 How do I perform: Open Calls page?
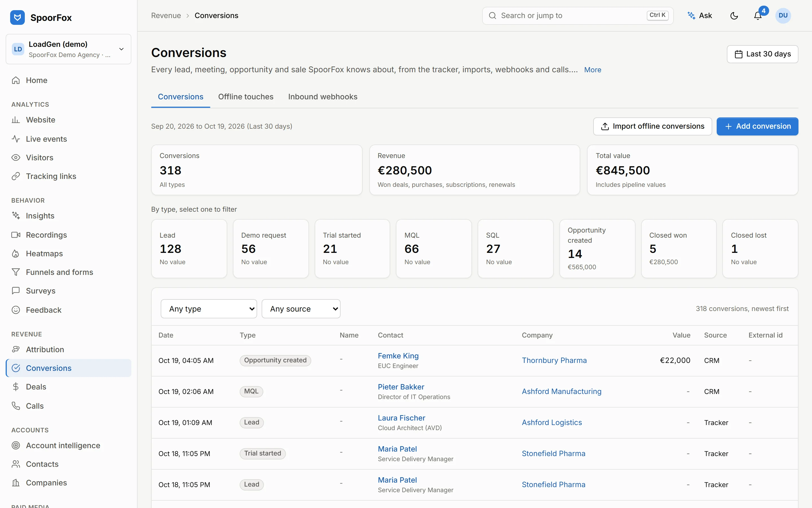click(x=69, y=406)
